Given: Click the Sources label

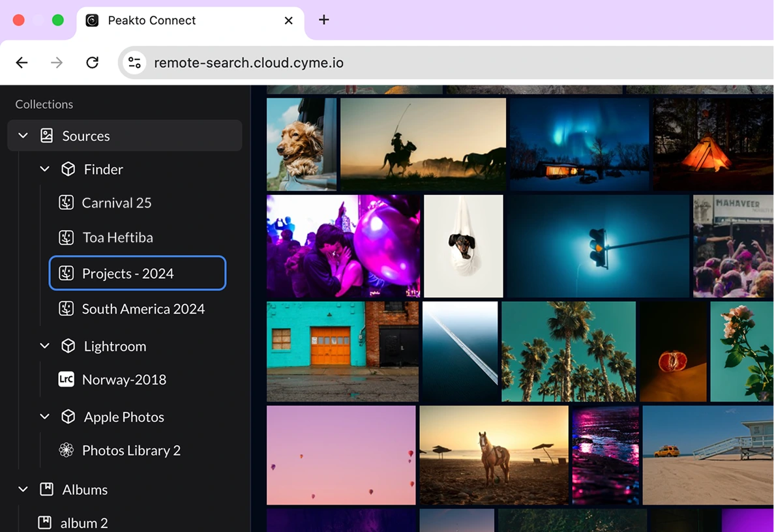Looking at the screenshot, I should pyautogui.click(x=86, y=136).
